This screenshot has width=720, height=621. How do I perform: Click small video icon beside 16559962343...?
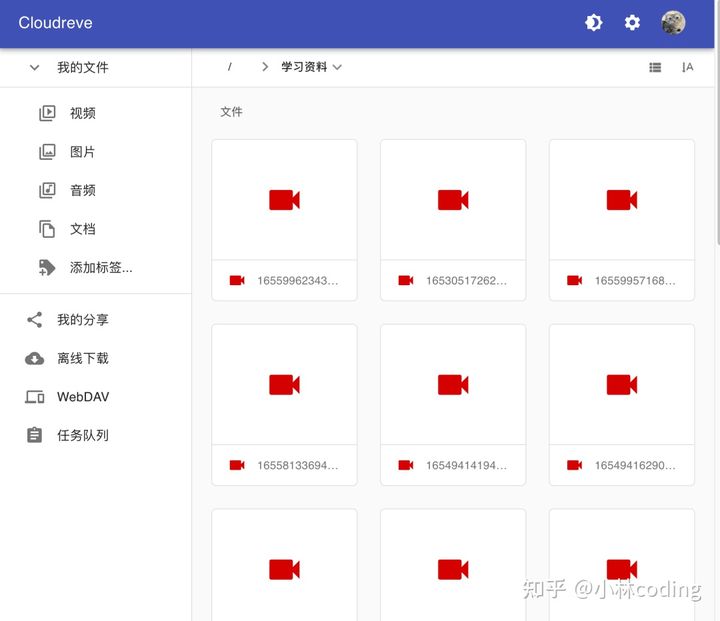237,280
